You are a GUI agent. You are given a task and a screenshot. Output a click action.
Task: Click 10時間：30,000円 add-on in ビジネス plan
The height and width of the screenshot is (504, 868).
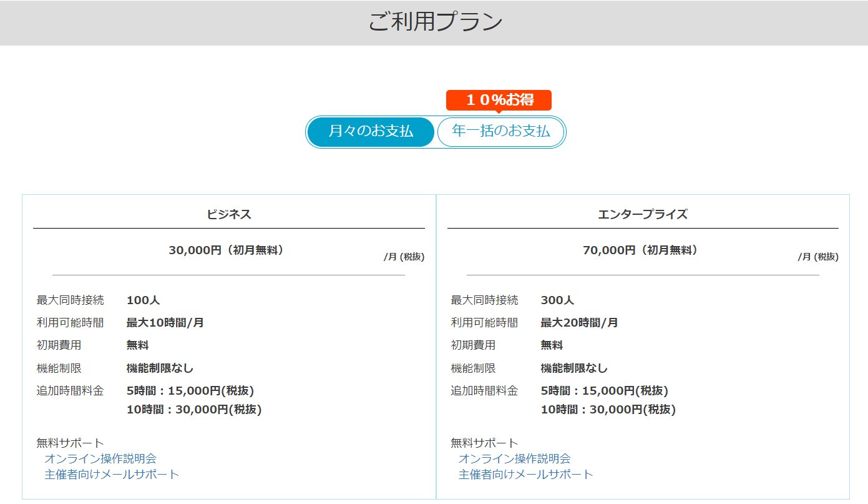point(194,410)
